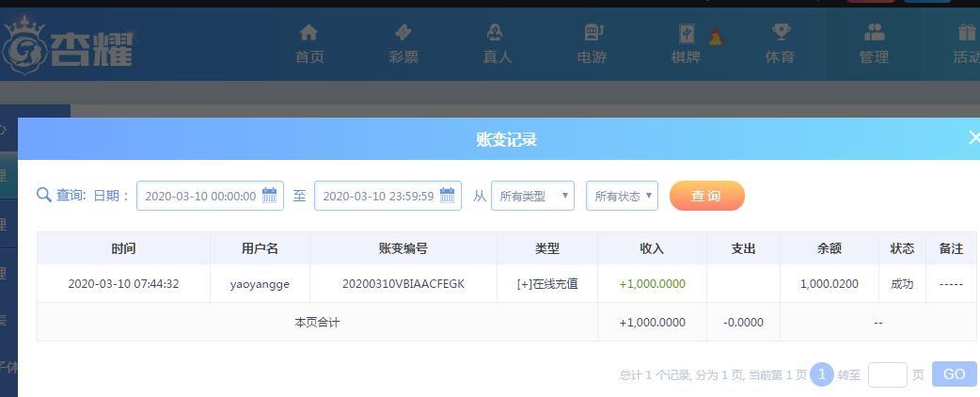This screenshot has height=397, width=980.
Task: Click the slot machine icon above 电游
Action: click(x=592, y=32)
